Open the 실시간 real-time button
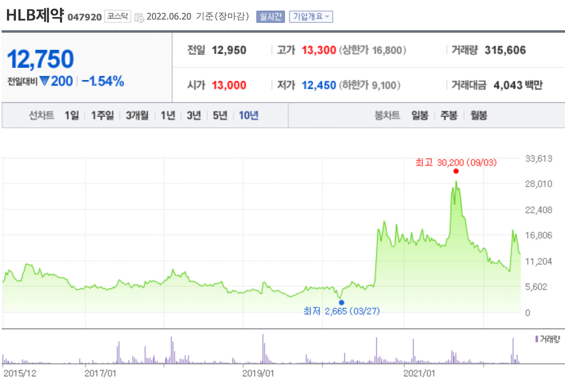Viewport: 565px width, 392px height. point(271,17)
